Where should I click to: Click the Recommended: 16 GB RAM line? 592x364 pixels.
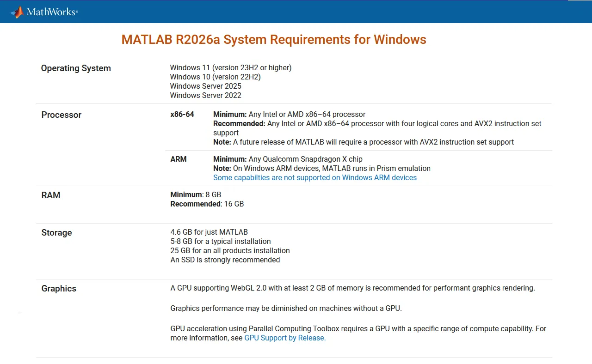(x=207, y=204)
